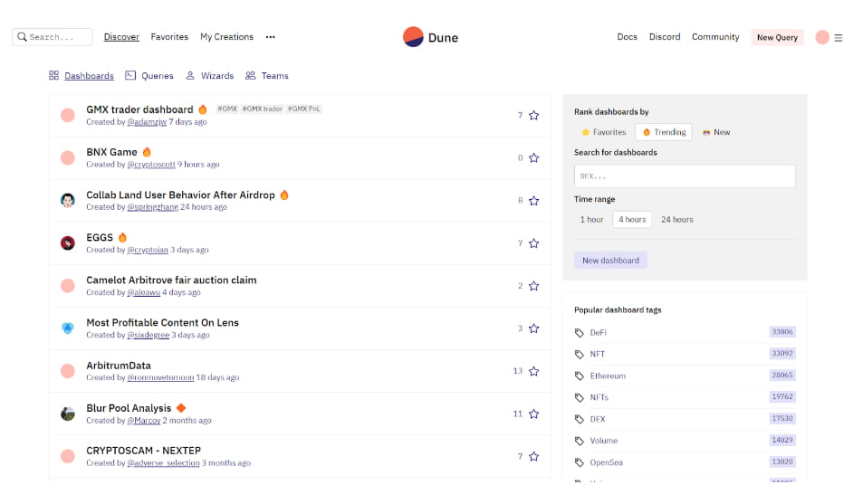Star the BNX Game dashboard

coord(533,157)
